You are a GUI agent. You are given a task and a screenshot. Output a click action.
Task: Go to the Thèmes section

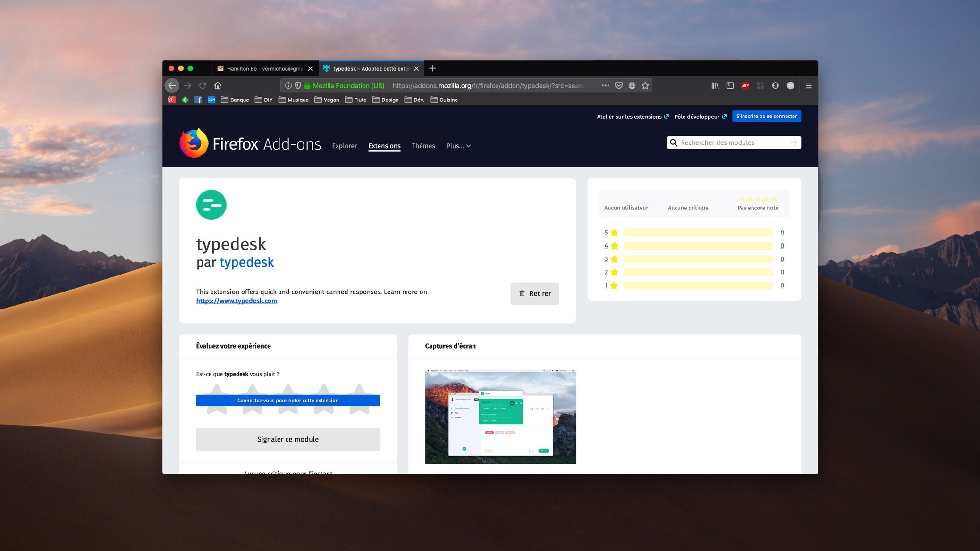pyautogui.click(x=423, y=146)
